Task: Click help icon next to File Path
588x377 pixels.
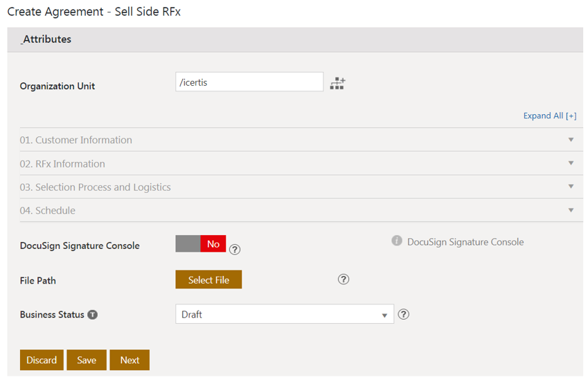Action: coord(344,279)
